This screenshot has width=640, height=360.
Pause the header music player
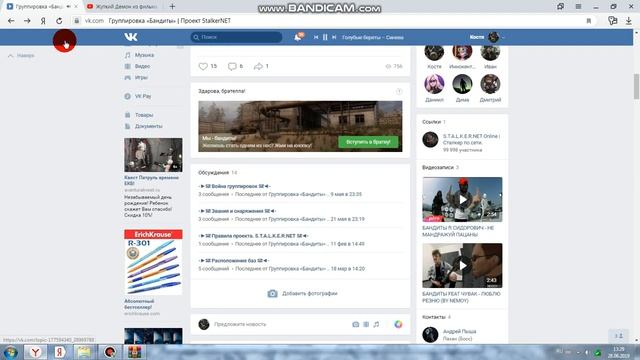point(325,37)
